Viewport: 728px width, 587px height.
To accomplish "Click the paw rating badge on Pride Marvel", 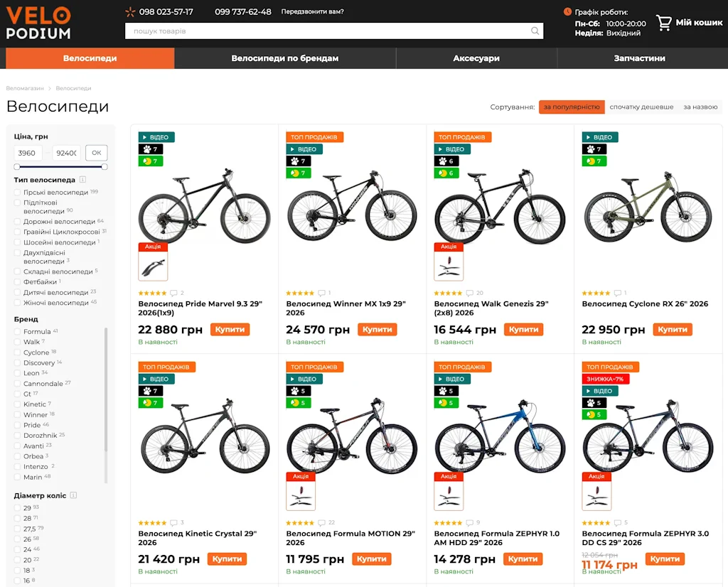I will tap(151, 149).
